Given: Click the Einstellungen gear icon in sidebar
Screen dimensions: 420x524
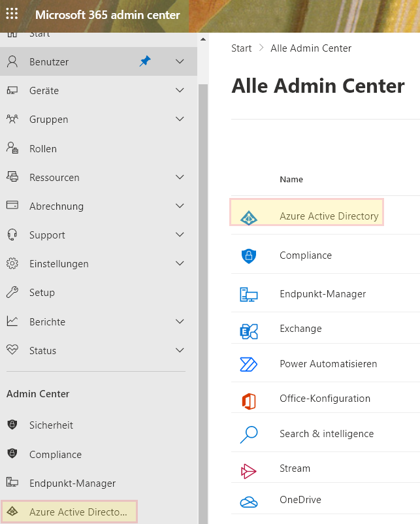Looking at the screenshot, I should point(12,263).
